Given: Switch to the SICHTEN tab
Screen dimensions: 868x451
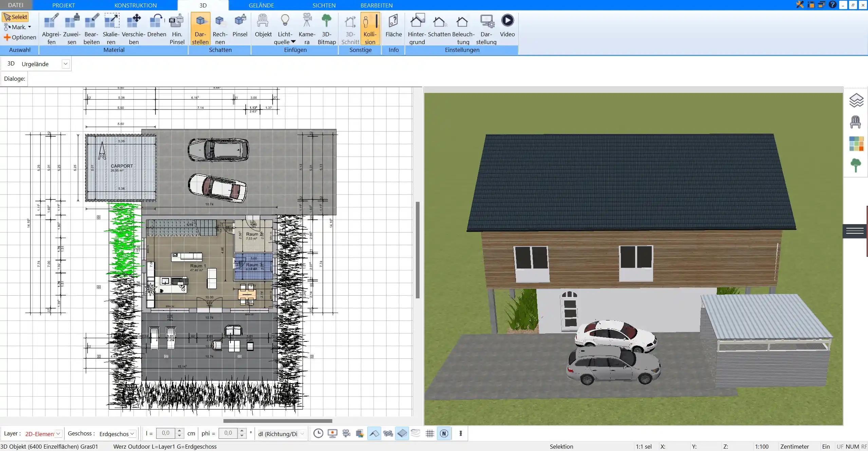Looking at the screenshot, I should point(324,5).
